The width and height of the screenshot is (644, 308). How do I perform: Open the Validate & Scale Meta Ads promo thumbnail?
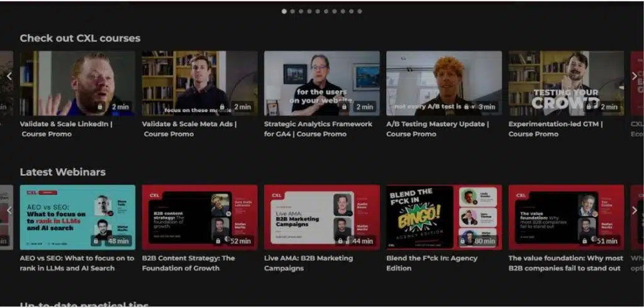199,84
